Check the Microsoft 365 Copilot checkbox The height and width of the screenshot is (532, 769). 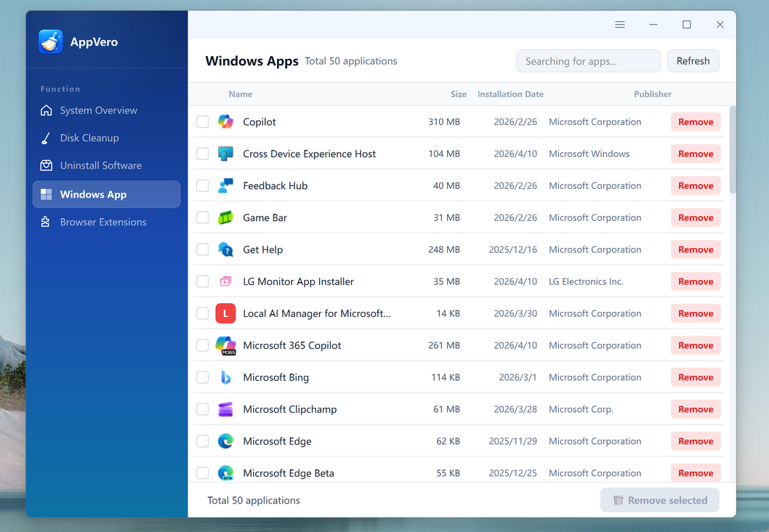[203, 346]
